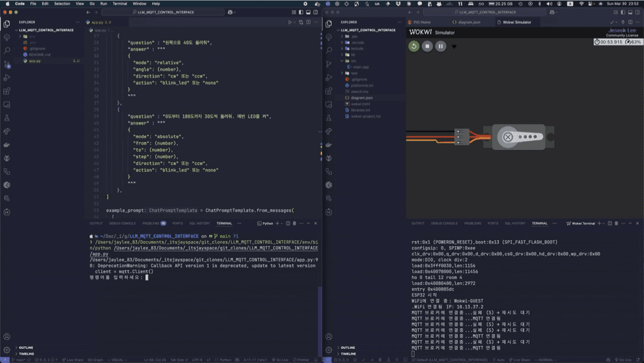
Task: Pause the Wokwi simulation
Action: tap(441, 47)
